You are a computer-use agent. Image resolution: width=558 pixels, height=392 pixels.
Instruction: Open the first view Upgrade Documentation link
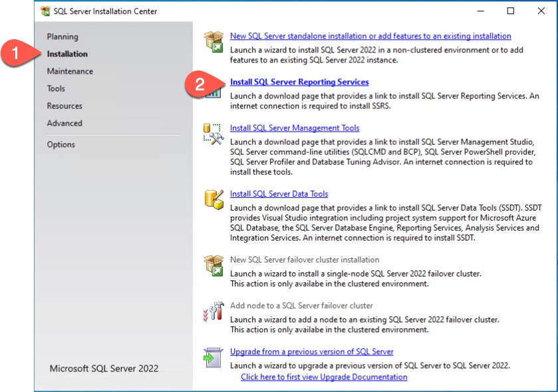(x=324, y=377)
